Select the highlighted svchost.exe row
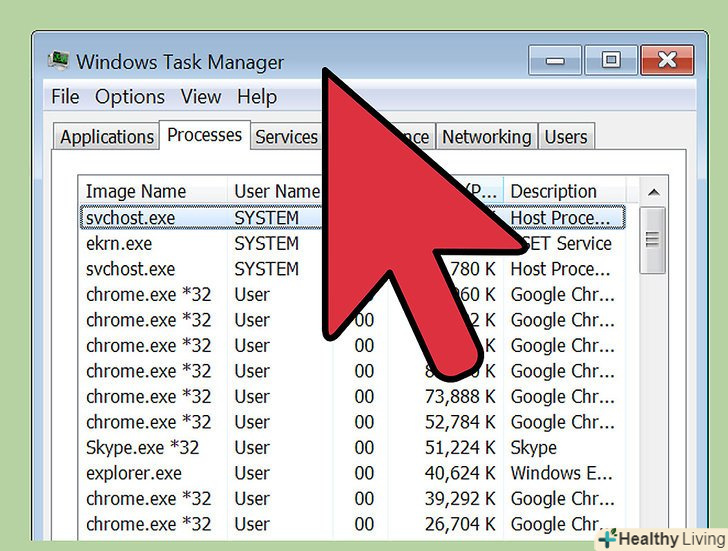The height and width of the screenshot is (551, 728). (352, 217)
